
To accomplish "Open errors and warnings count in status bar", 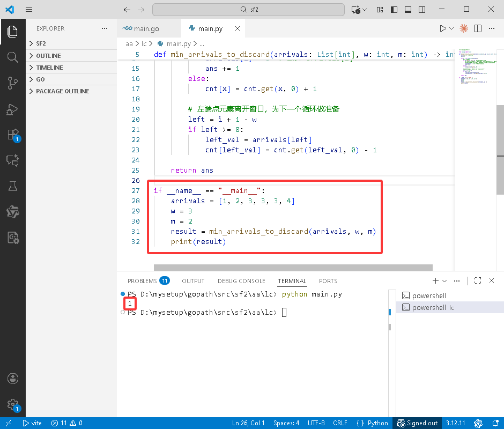I will [x=66, y=423].
